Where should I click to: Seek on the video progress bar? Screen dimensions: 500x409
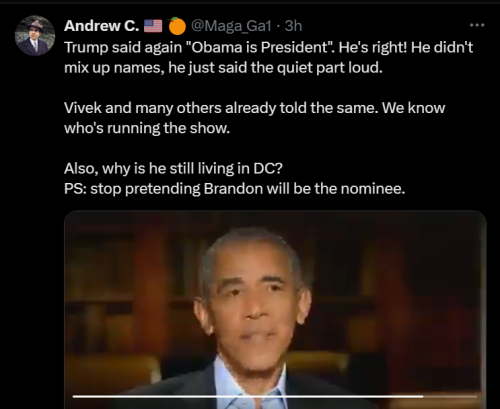click(275, 396)
